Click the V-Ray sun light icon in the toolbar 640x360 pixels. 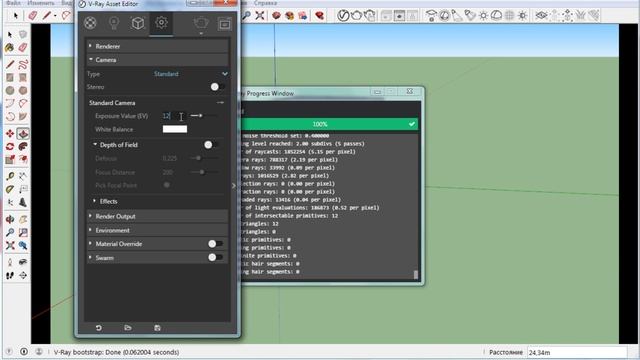coord(522,16)
